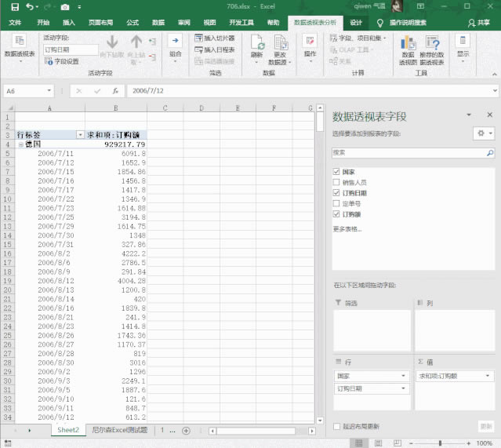Click the 操作 actions icon
Viewport: 501px width, 448px height.
(310, 41)
